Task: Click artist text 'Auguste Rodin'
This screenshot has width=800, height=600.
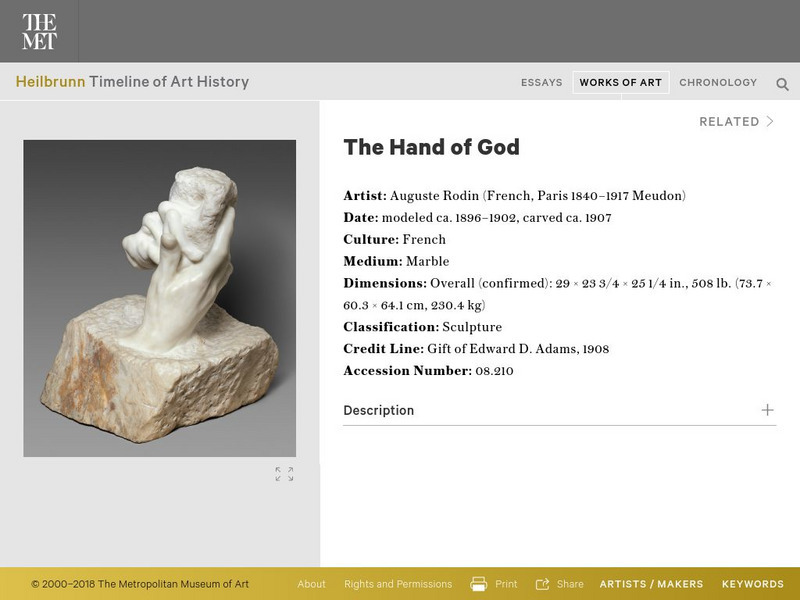Action: click(434, 196)
